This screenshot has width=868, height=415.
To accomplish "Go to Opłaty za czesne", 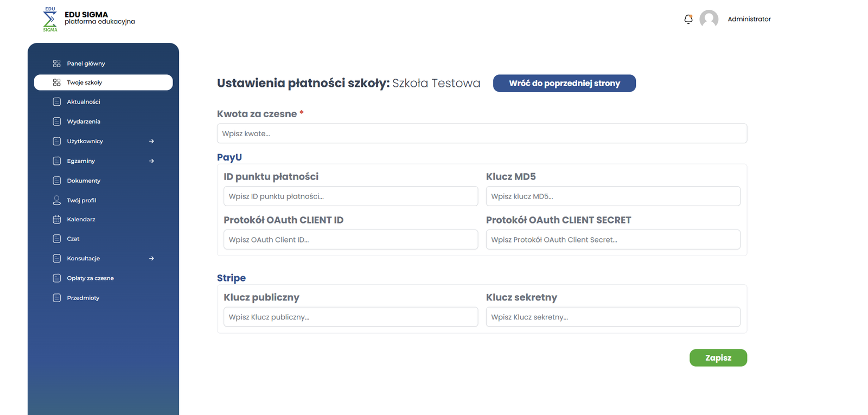I will tap(90, 278).
